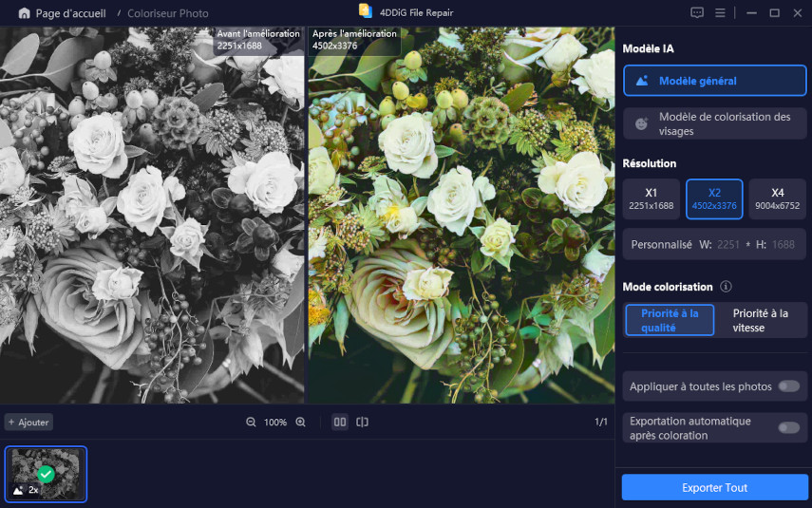Open the hamburger menu in title bar
The width and height of the screenshot is (812, 508).
(x=721, y=13)
